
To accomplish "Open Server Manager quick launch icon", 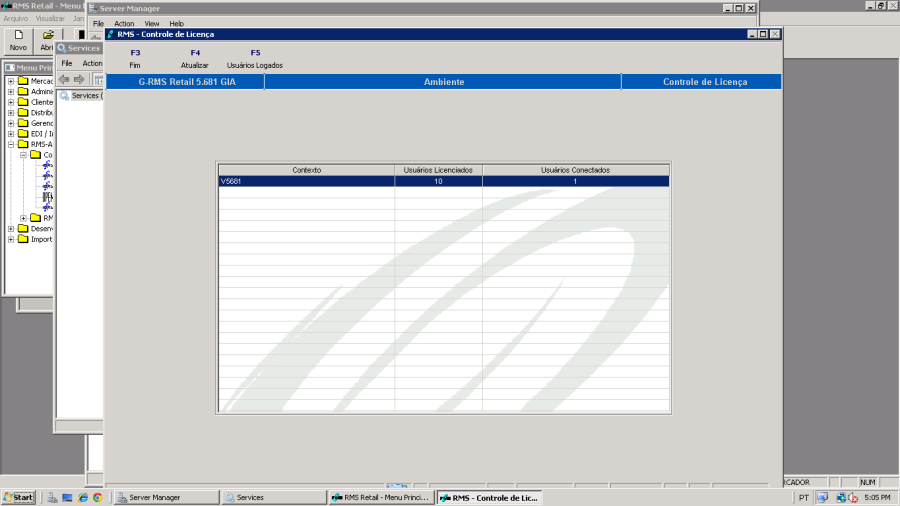I will [52, 497].
